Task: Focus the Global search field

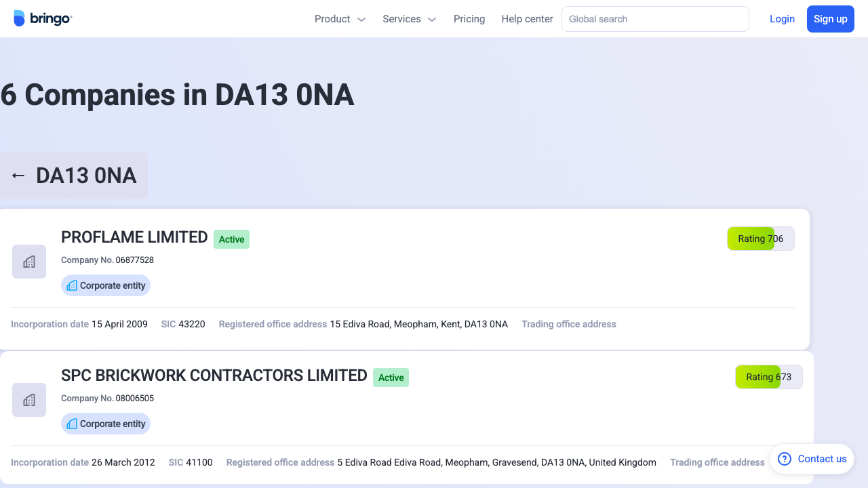Action: pyautogui.click(x=654, y=19)
